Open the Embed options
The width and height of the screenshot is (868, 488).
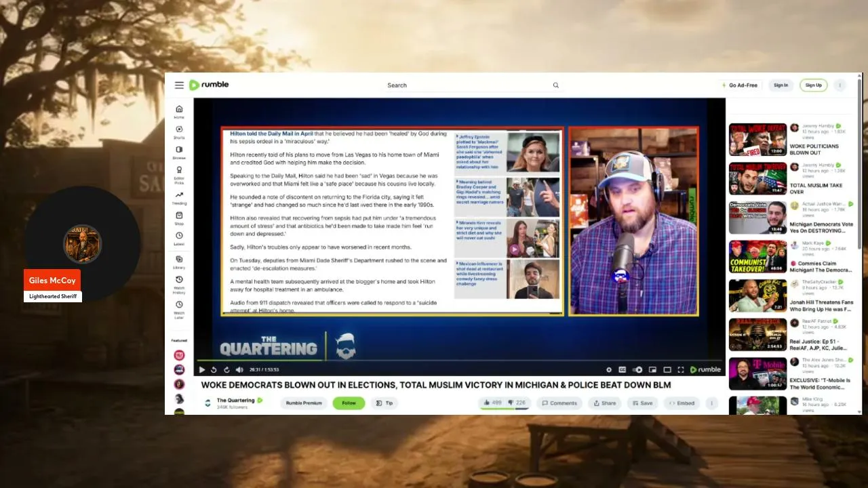point(682,403)
